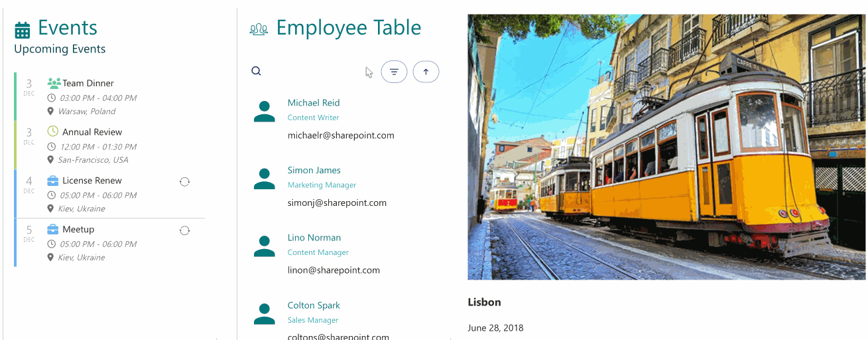This screenshot has height=340, width=868.
Task: Click the Content Manager job title
Action: click(318, 252)
